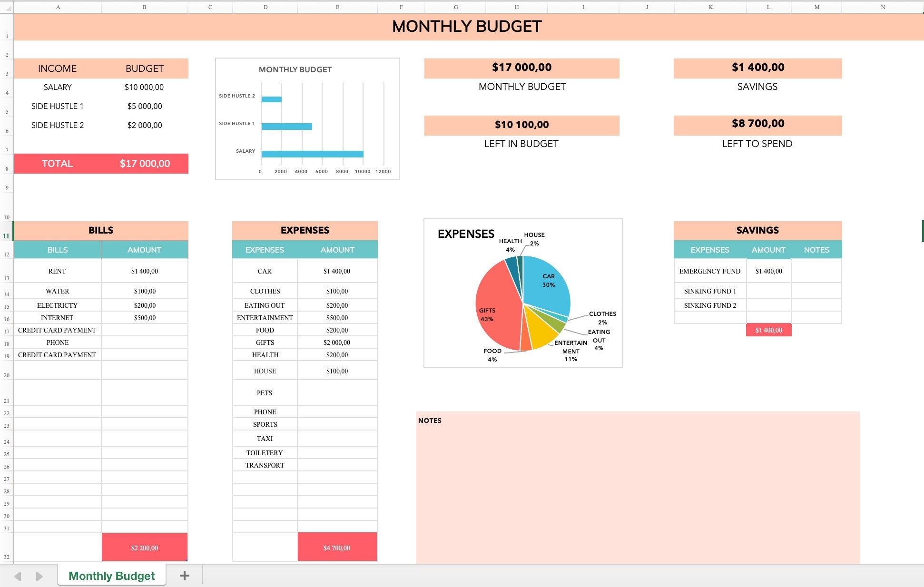Select column header B

[144, 7]
